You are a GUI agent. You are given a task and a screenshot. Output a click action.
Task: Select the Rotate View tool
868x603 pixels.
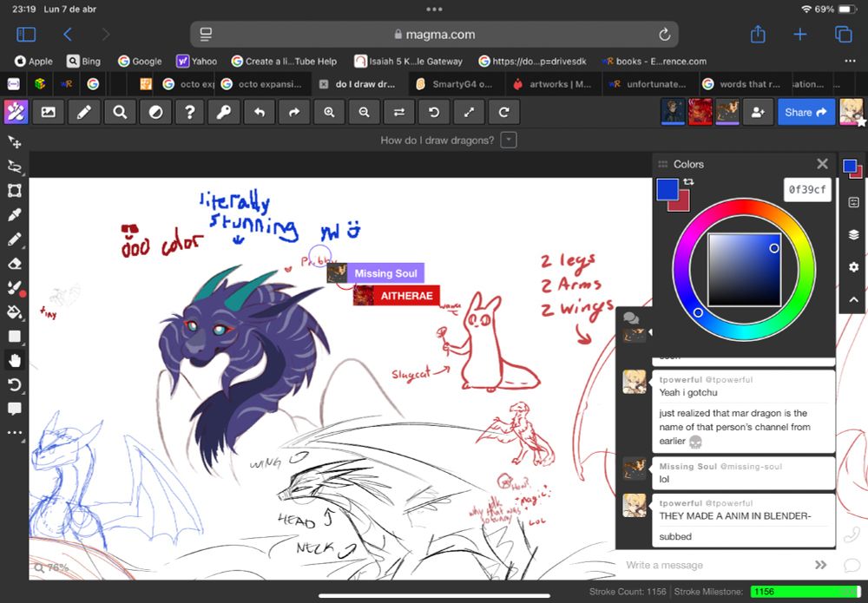(x=15, y=385)
